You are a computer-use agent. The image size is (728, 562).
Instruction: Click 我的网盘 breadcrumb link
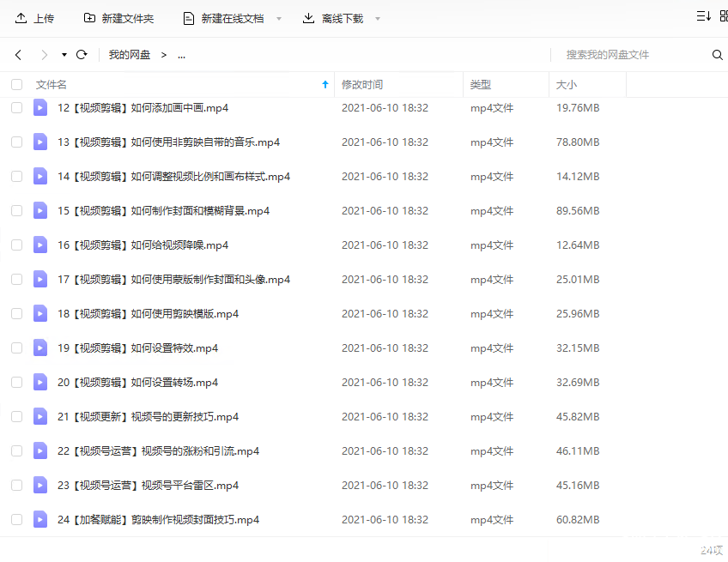pos(130,55)
